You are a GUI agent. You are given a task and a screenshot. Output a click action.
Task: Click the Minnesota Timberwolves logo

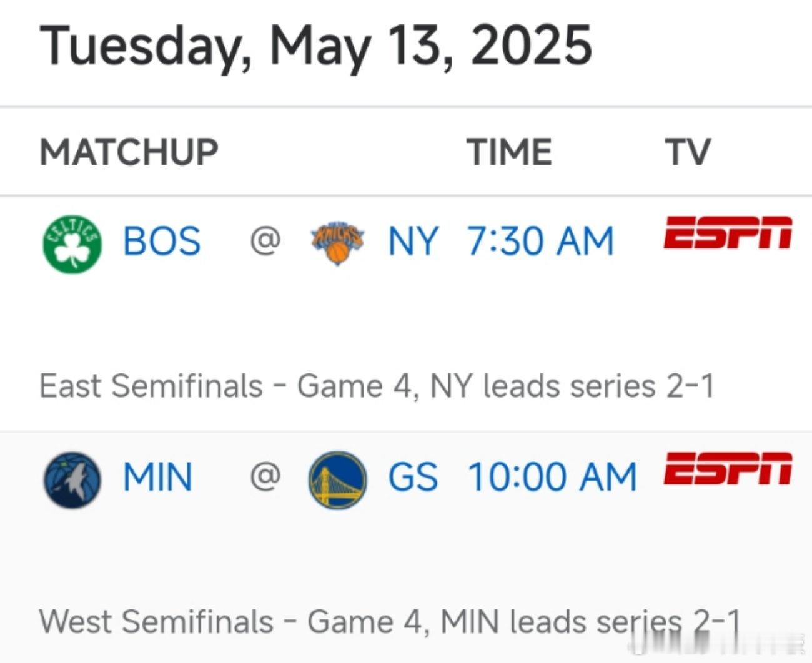[72, 479]
